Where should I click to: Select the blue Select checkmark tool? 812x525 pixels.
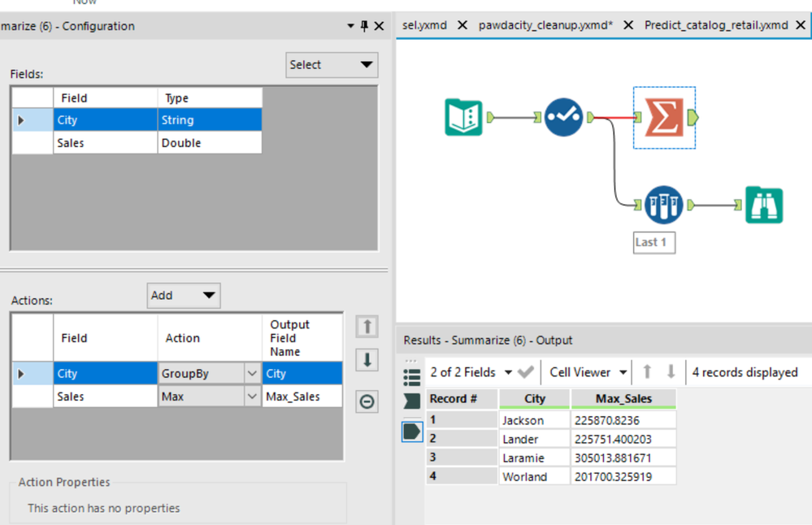[x=563, y=118]
